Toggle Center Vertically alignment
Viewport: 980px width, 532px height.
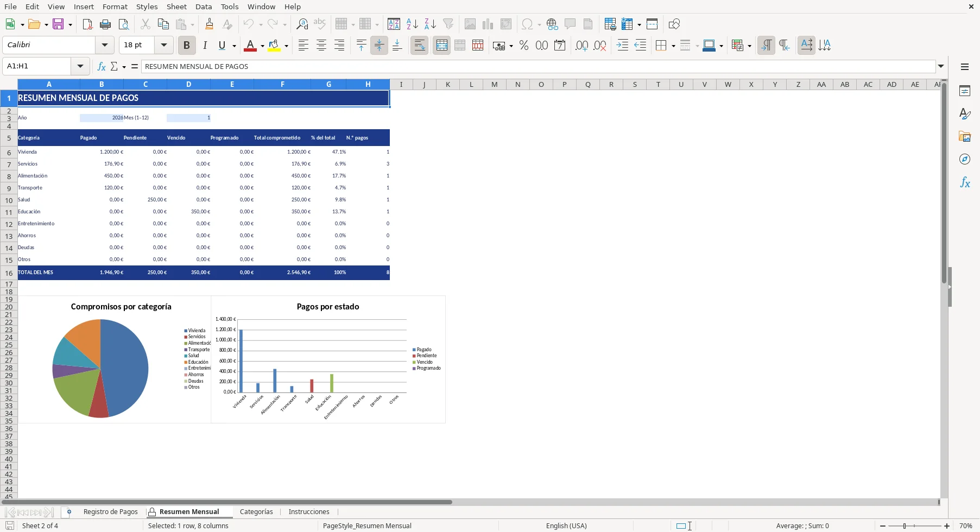click(x=379, y=46)
